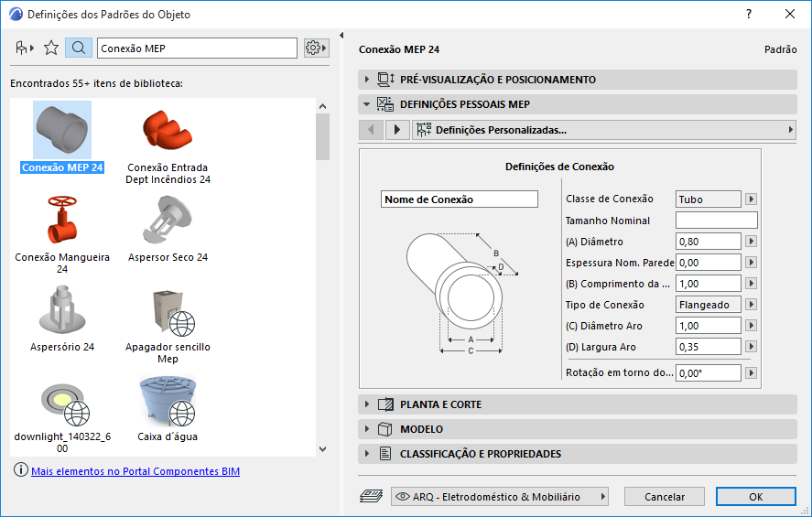Open search settings gear dropdown
The height and width of the screenshot is (517, 812).
click(x=316, y=48)
